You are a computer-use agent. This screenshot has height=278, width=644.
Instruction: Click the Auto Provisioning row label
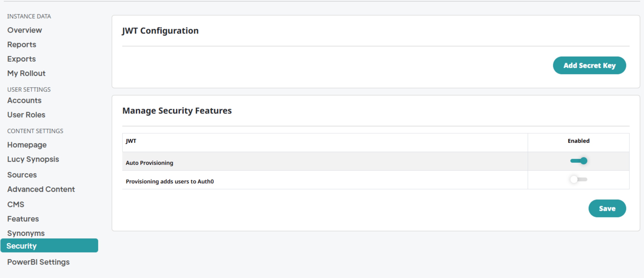(149, 163)
